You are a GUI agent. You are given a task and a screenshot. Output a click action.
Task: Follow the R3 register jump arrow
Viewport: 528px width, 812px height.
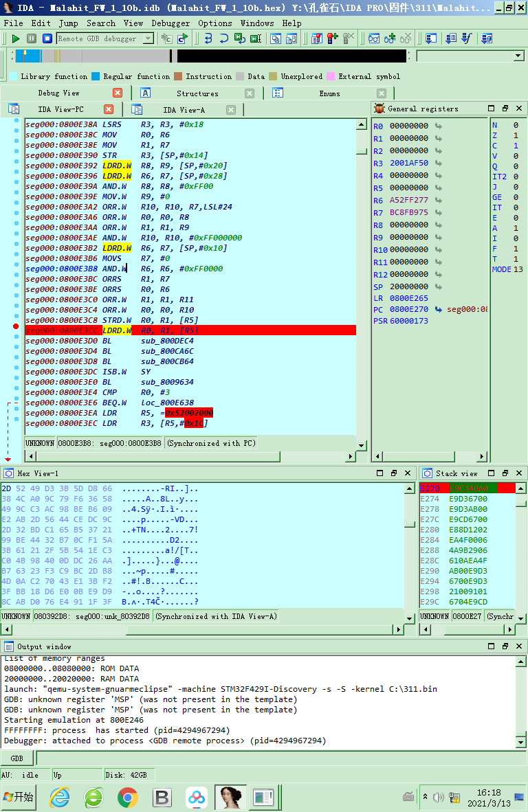pyautogui.click(x=439, y=163)
